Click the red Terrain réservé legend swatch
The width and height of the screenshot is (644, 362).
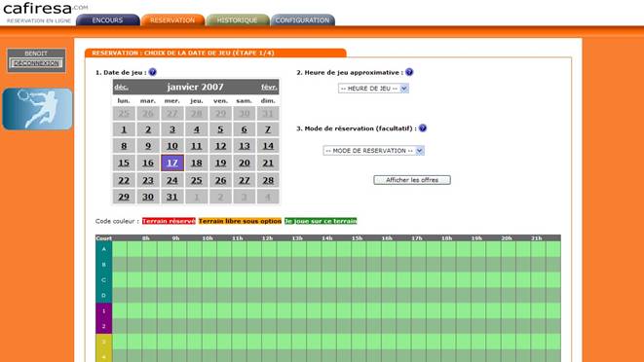tap(169, 221)
